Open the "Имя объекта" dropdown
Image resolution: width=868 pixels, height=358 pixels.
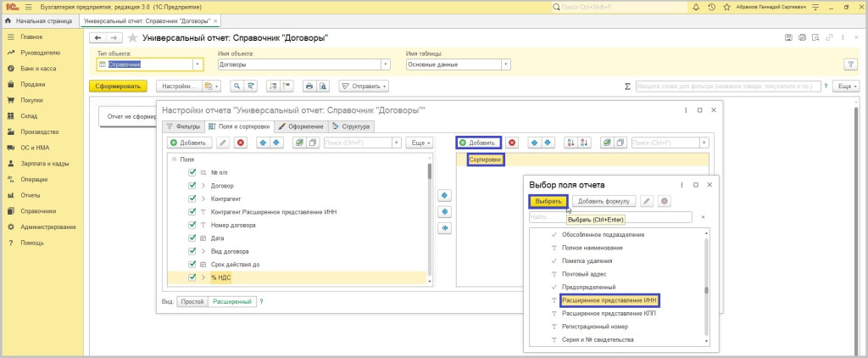point(386,64)
